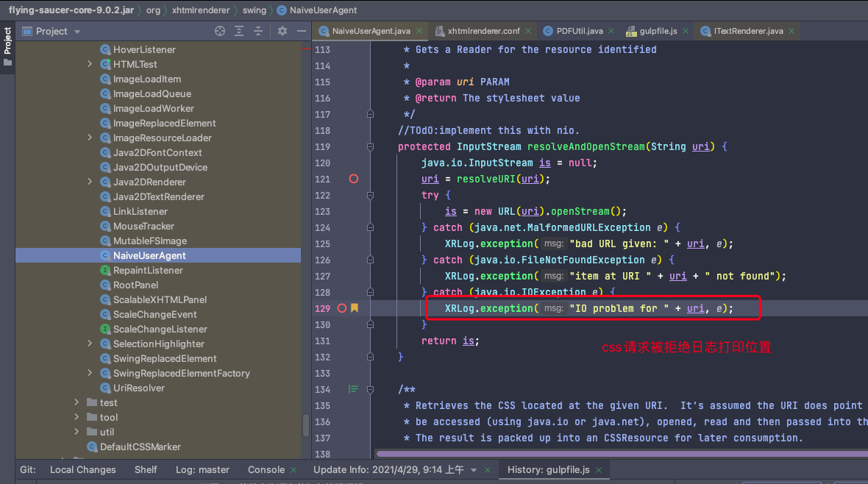The image size is (868, 484).
Task: Open the Local Changes tab
Action: coord(82,469)
